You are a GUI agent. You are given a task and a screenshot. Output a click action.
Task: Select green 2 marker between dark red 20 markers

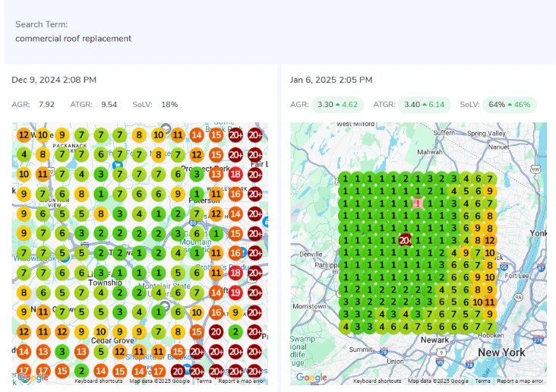point(235,331)
